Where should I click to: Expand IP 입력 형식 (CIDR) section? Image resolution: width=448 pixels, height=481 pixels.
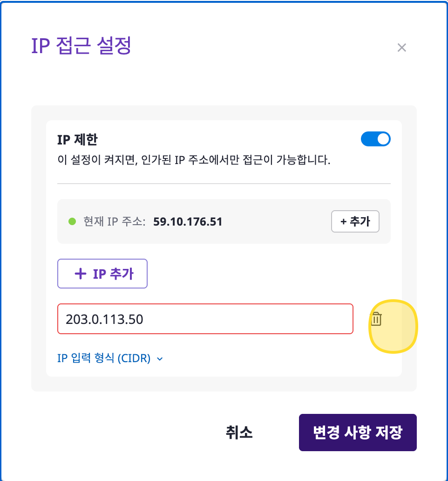click(110, 358)
